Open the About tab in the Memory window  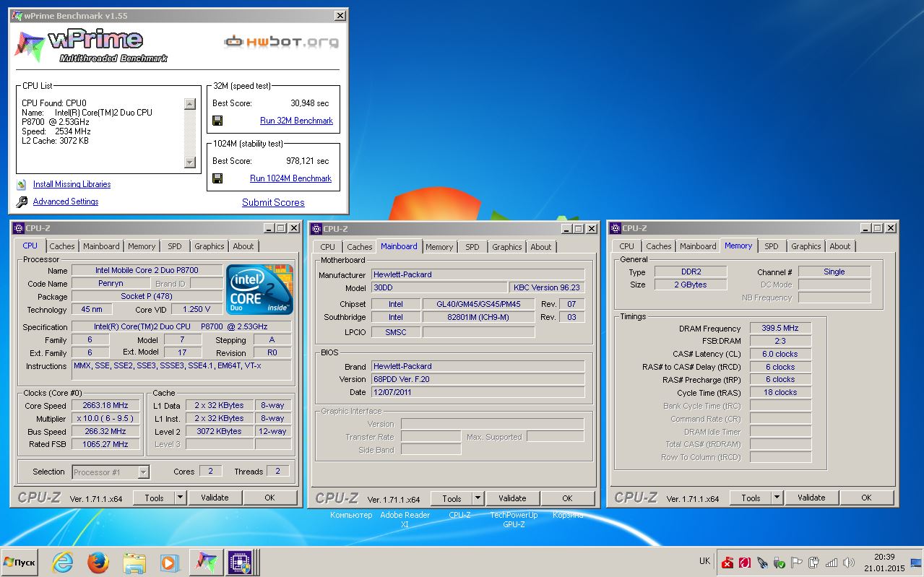pos(839,246)
